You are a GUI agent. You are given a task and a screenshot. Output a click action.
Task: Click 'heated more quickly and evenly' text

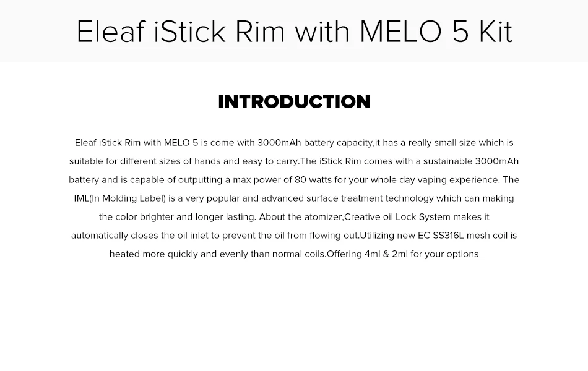[x=179, y=254]
